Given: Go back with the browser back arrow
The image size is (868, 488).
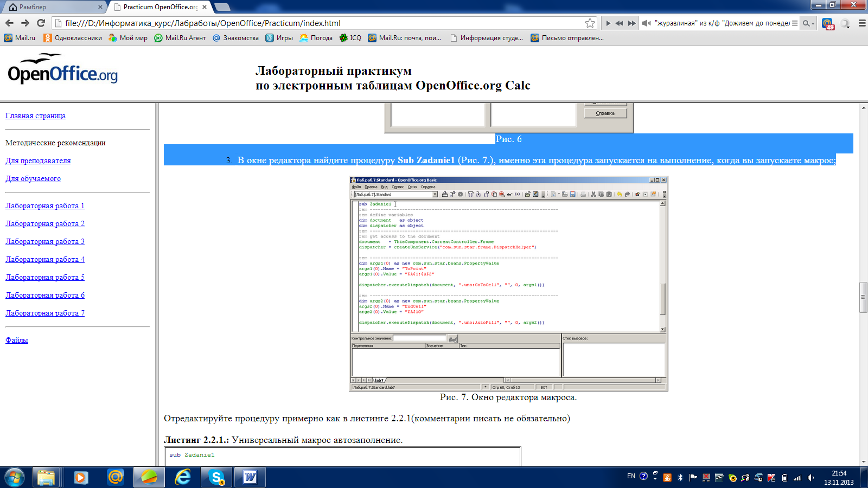Looking at the screenshot, I should coord(9,23).
